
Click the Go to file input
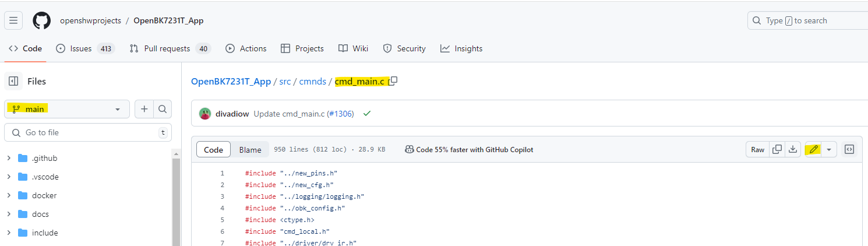[87, 132]
